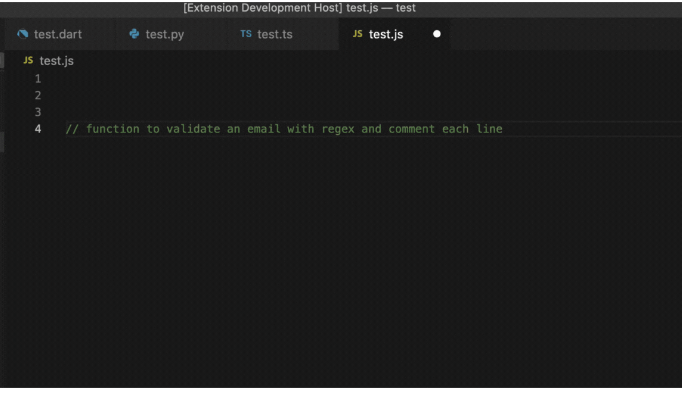Click line number 3 in the gutter
Screen dimensions: 682x393
pos(38,112)
